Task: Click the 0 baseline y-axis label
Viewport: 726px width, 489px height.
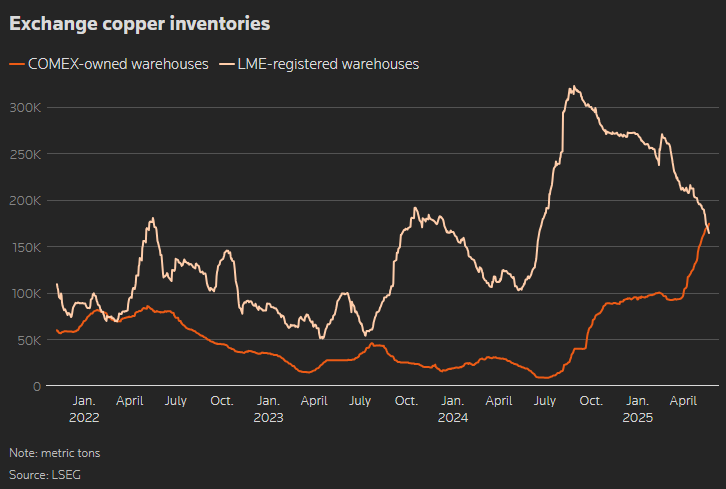Action: tap(36, 386)
